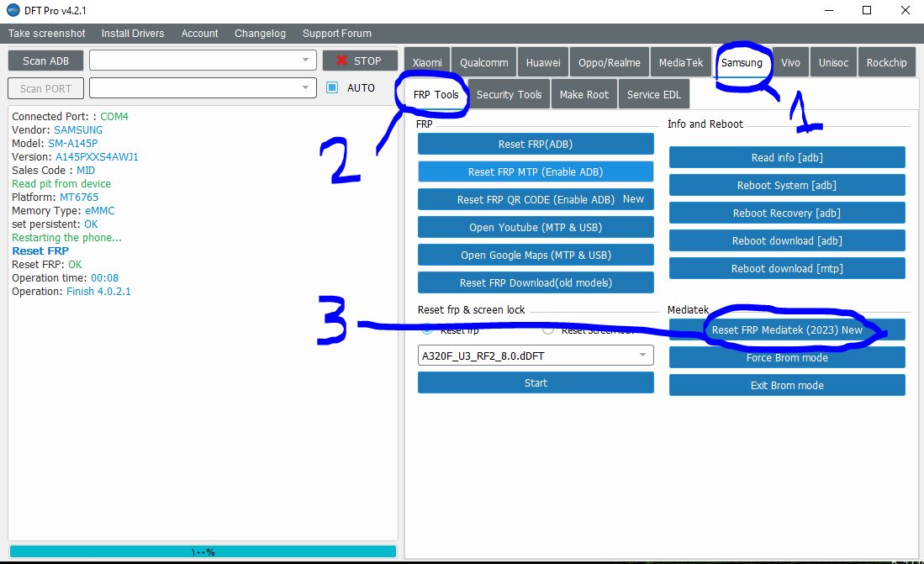Click Reset FRP MTP (Enable ADB)
The width and height of the screenshot is (924, 564).
pyautogui.click(x=536, y=171)
